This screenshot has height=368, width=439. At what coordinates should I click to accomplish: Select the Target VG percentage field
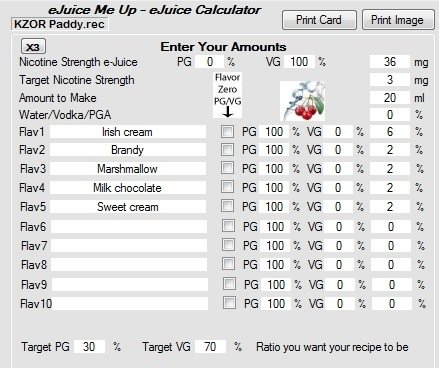[x=210, y=347]
